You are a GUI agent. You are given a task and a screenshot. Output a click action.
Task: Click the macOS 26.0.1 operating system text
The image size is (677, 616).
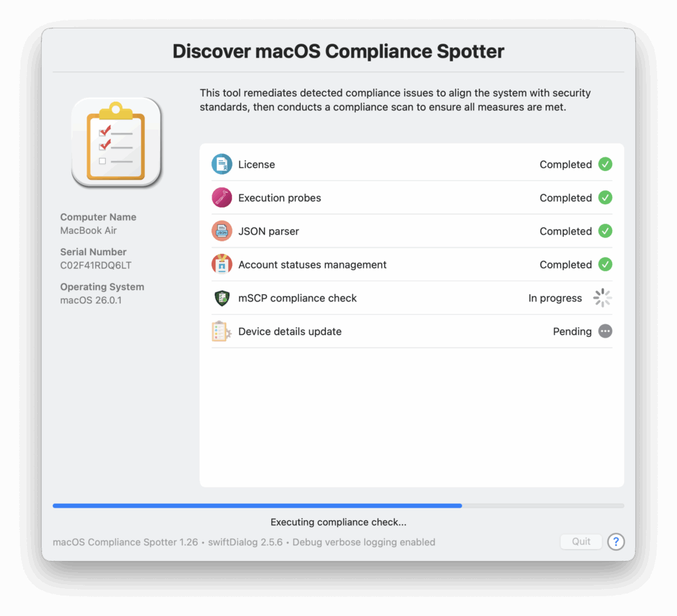[x=91, y=301]
